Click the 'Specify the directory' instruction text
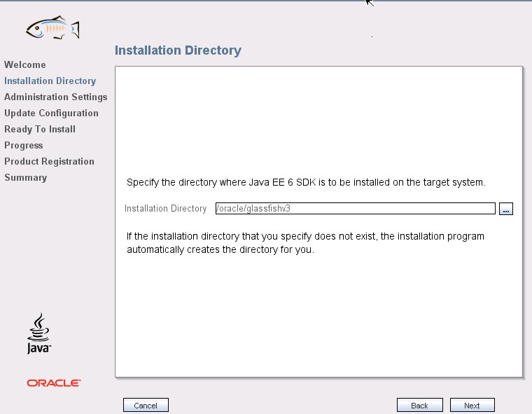This screenshot has height=414, width=532. pyautogui.click(x=306, y=182)
